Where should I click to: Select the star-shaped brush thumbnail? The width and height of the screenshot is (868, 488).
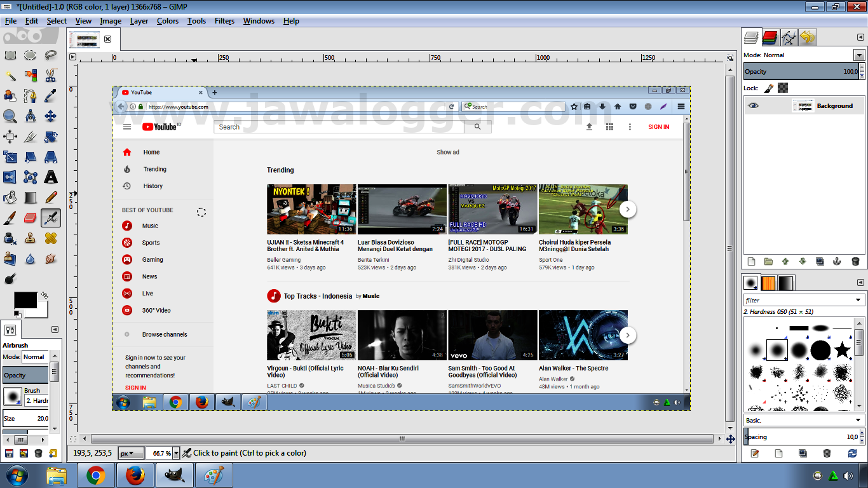pyautogui.click(x=842, y=349)
